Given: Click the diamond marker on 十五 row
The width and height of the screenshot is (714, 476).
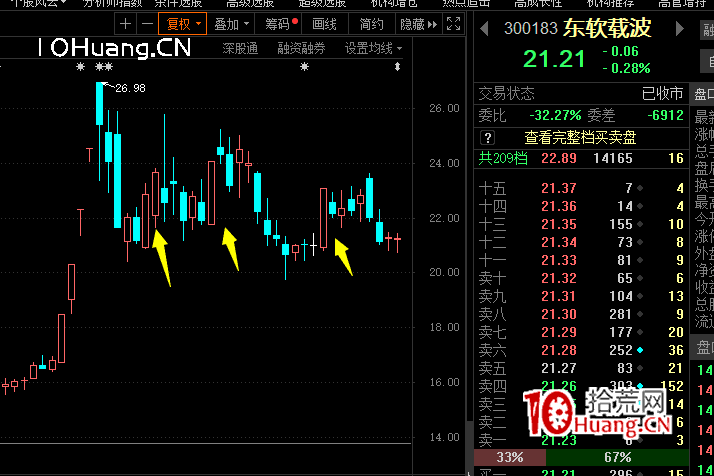Looking at the screenshot, I should point(640,188).
